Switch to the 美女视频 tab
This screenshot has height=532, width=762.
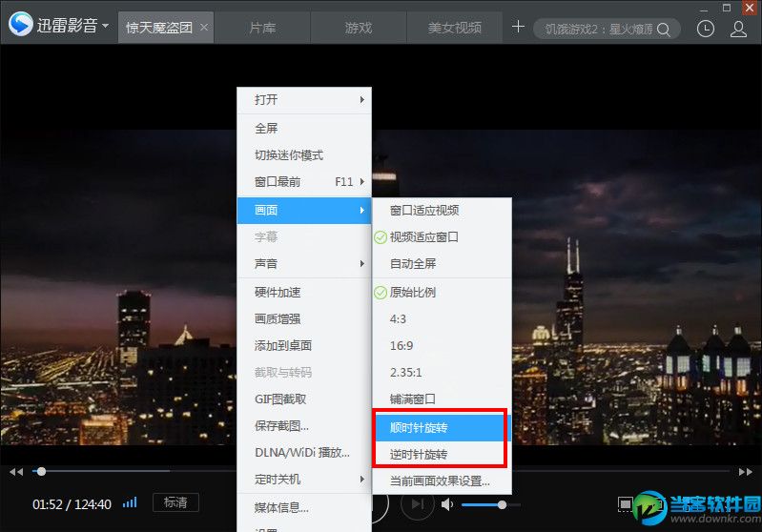click(x=454, y=28)
